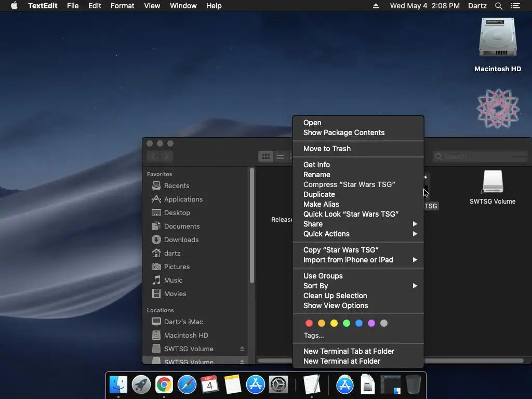Open the Help menu
Image resolution: width=532 pixels, height=399 pixels.
214,6
